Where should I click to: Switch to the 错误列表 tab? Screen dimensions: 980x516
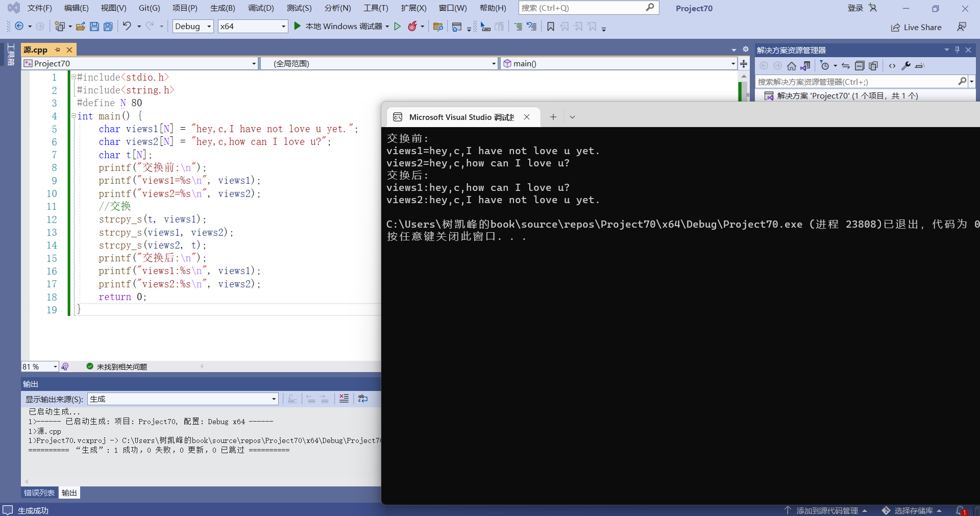tap(39, 493)
